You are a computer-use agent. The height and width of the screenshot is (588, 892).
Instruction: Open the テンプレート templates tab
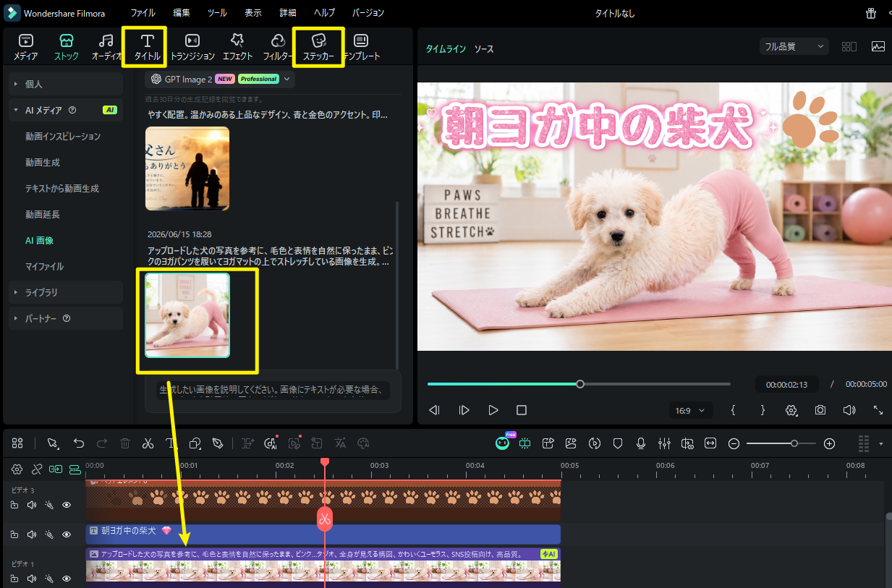tap(361, 46)
